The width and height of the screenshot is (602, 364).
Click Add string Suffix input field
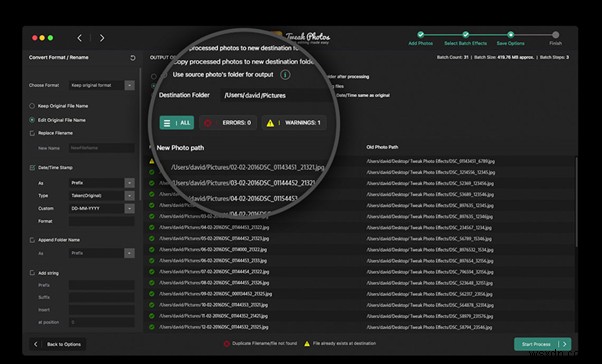[102, 297]
